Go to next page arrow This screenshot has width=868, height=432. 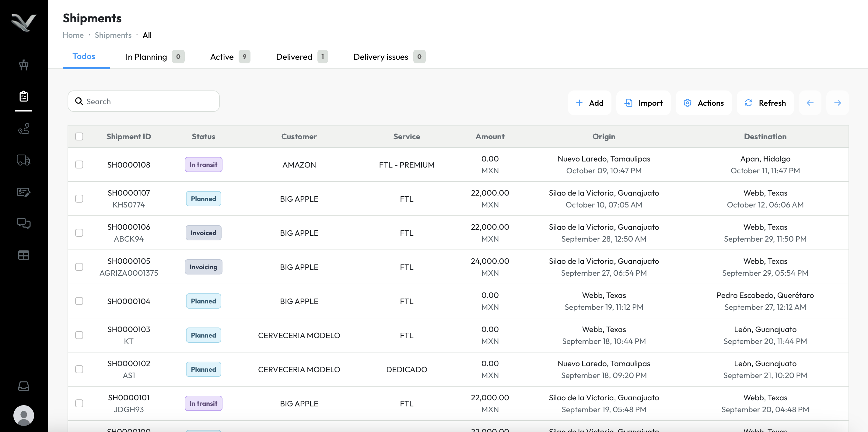pyautogui.click(x=837, y=103)
